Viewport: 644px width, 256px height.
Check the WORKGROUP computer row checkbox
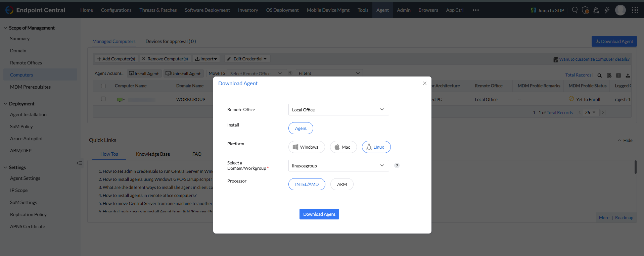pyautogui.click(x=103, y=99)
